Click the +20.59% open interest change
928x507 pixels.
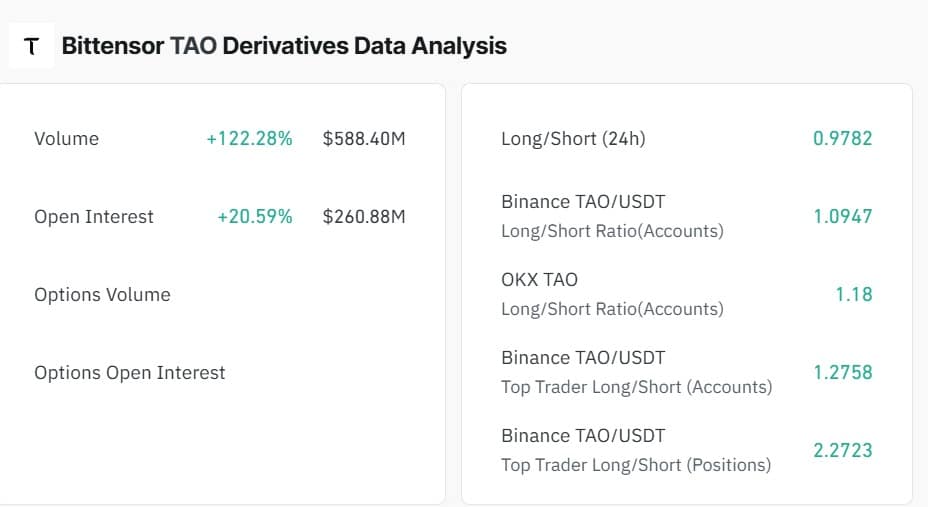pyautogui.click(x=254, y=217)
